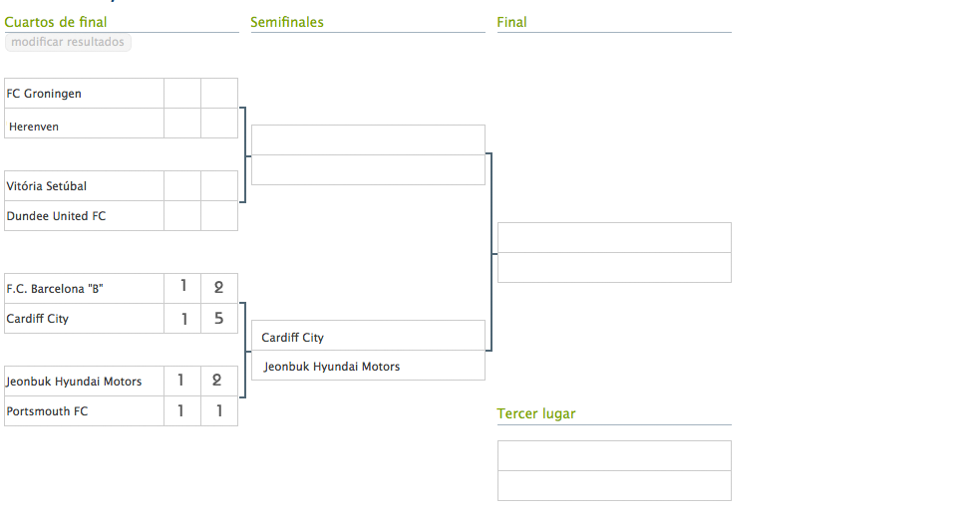Click Cardiff City's score of 5

(219, 319)
